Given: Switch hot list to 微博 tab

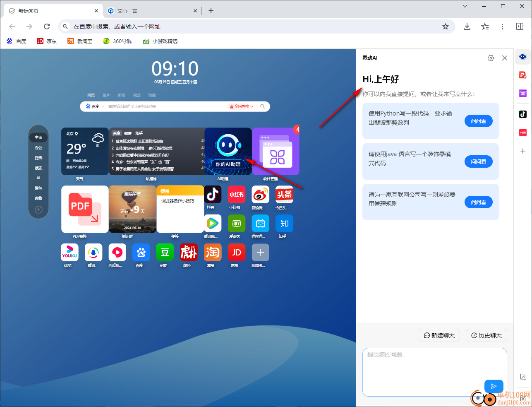Looking at the screenshot, I should pos(128,133).
